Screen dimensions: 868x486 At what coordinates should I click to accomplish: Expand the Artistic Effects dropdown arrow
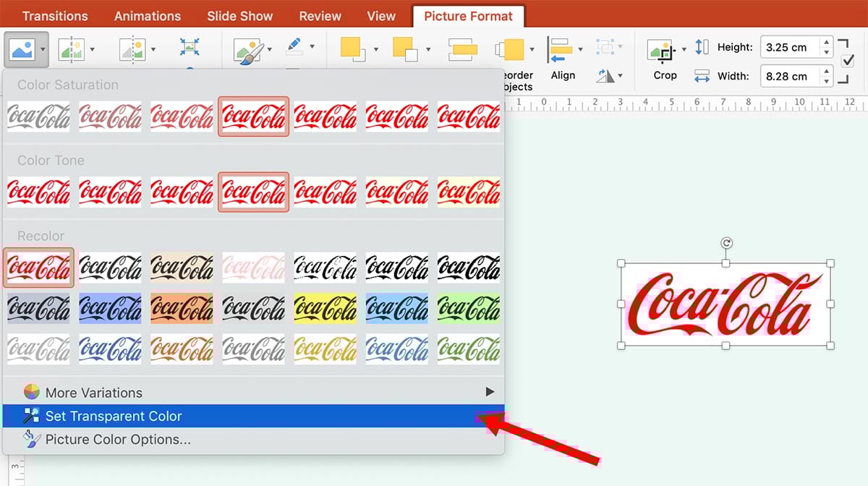(93, 50)
